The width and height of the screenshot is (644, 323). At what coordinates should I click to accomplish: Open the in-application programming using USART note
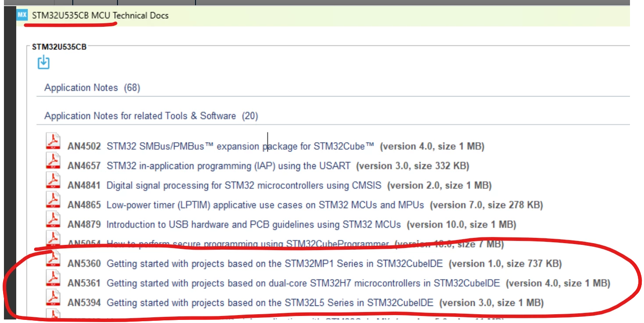228,166
